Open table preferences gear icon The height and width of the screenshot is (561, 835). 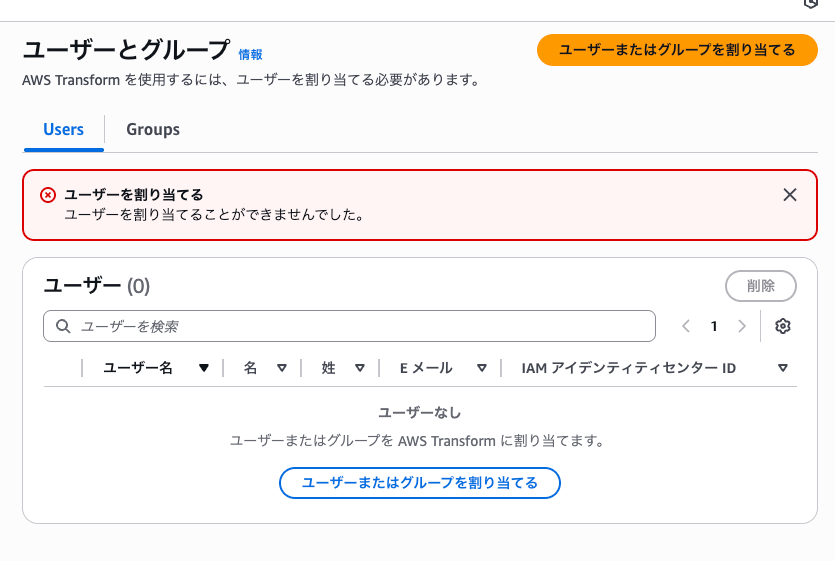782,326
